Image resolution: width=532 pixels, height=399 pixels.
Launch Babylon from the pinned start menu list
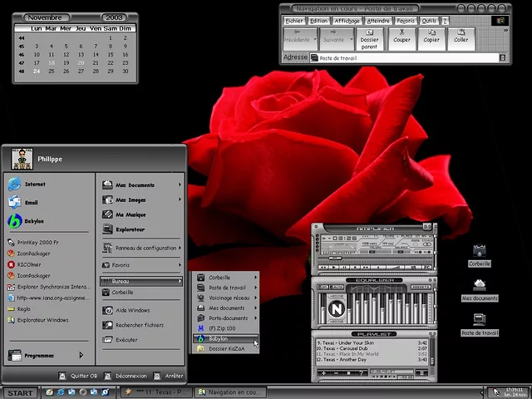pos(33,221)
